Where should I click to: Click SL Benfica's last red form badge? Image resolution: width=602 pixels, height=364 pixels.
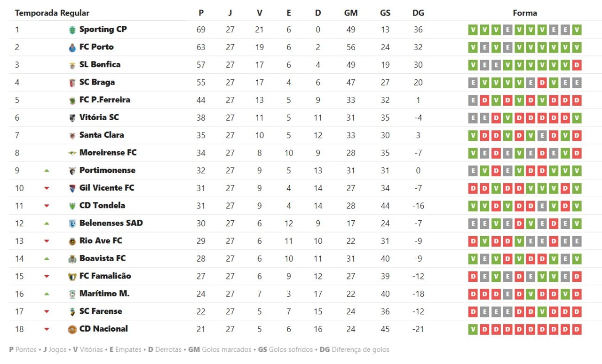coord(577,65)
